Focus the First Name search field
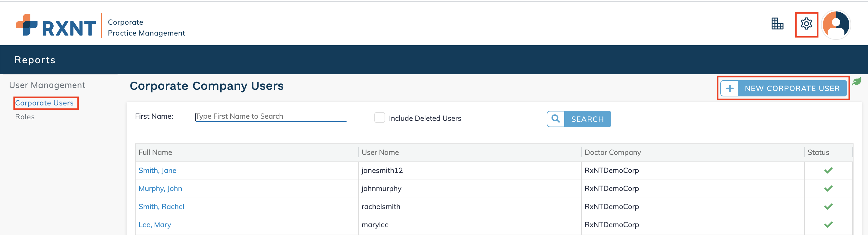Viewport: 868px width, 235px height. pos(271,117)
